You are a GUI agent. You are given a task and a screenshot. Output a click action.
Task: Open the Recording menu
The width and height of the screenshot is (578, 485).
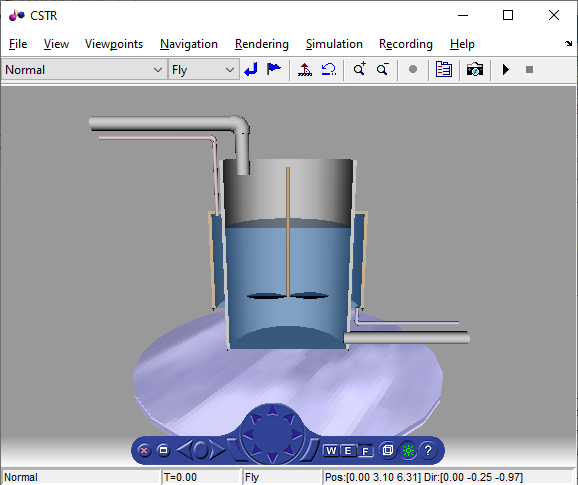405,44
